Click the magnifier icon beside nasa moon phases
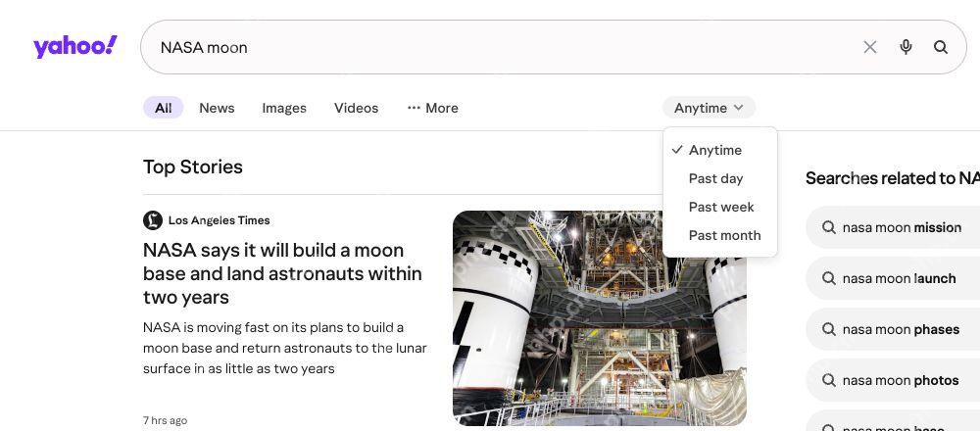 click(829, 329)
